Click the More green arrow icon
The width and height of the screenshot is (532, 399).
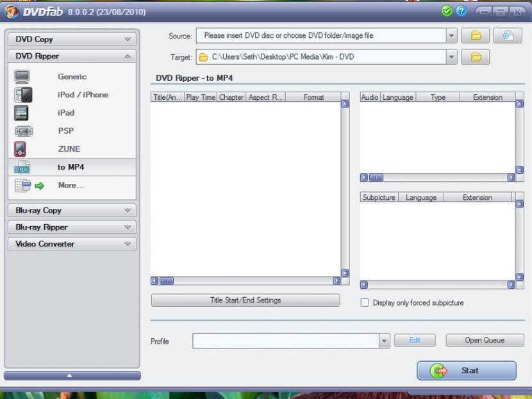point(39,186)
